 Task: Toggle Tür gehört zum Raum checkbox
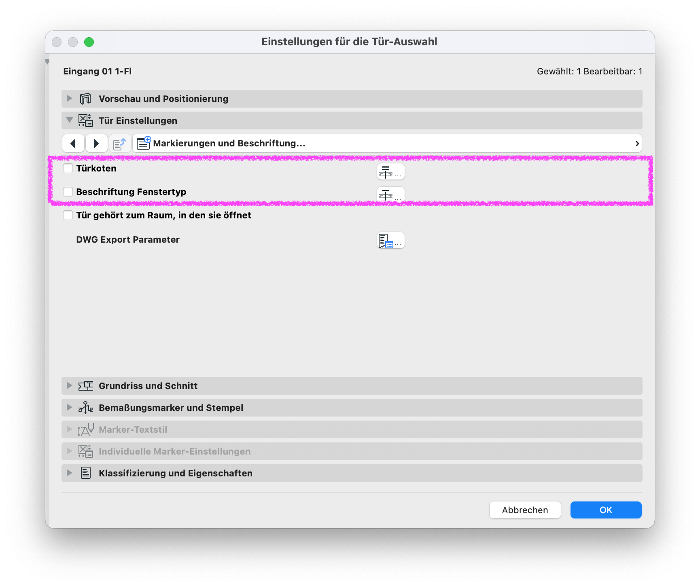[68, 215]
